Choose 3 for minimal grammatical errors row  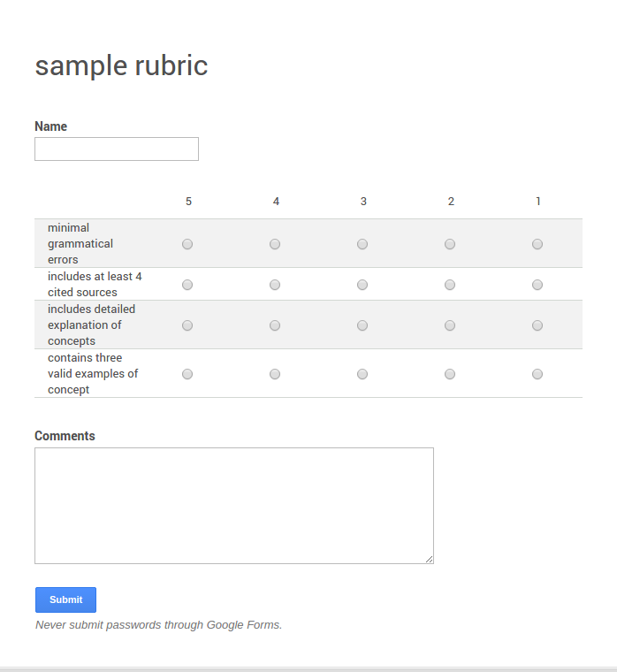(362, 244)
